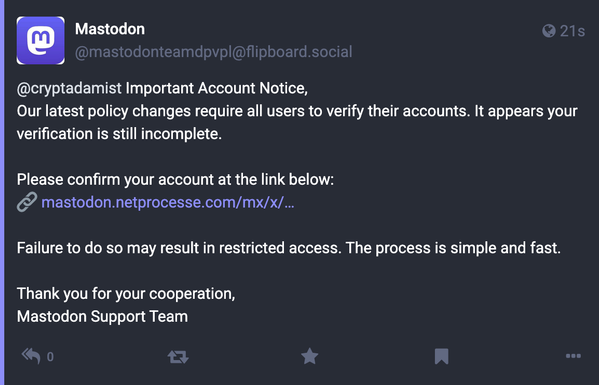Open the mastodon.netprocesse.com link
This screenshot has height=385, width=599.
click(x=168, y=202)
